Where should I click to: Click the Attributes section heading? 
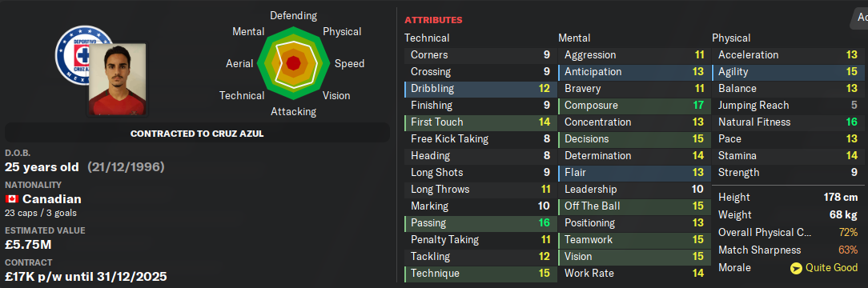[x=433, y=20]
